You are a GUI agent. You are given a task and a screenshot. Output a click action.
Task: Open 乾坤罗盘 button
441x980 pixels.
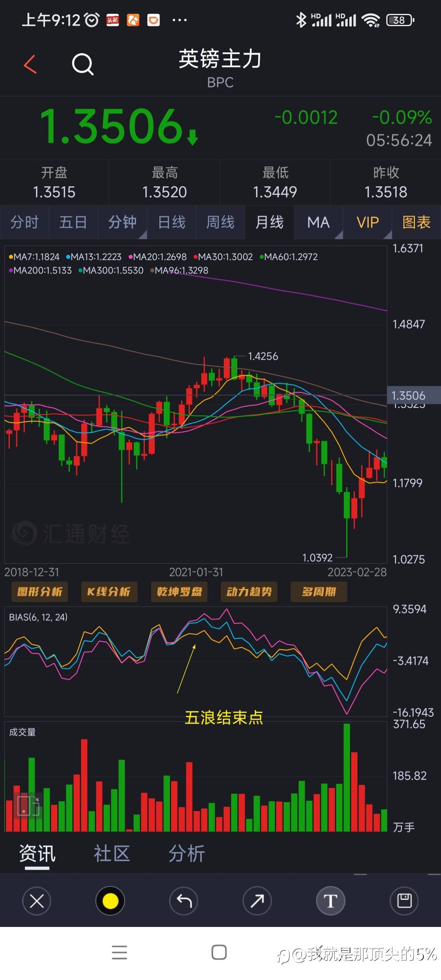[x=179, y=592]
